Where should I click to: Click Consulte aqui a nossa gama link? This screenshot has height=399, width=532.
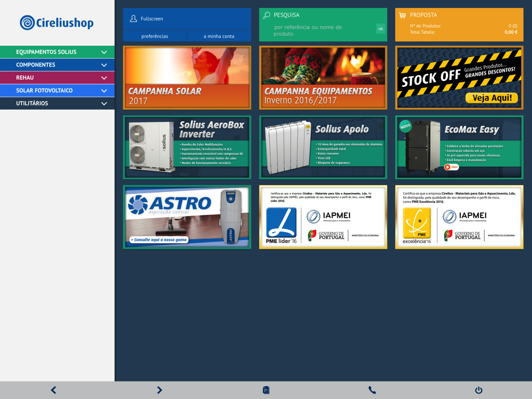(x=159, y=240)
